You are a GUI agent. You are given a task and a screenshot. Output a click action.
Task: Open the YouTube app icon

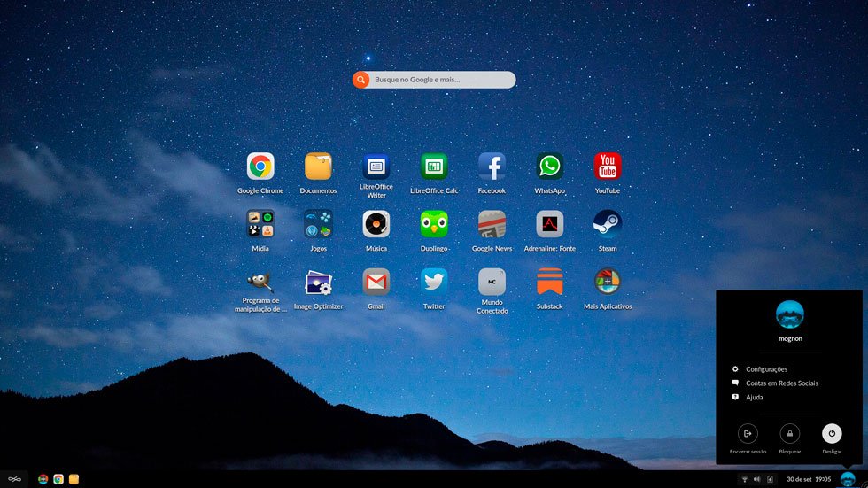(608, 167)
